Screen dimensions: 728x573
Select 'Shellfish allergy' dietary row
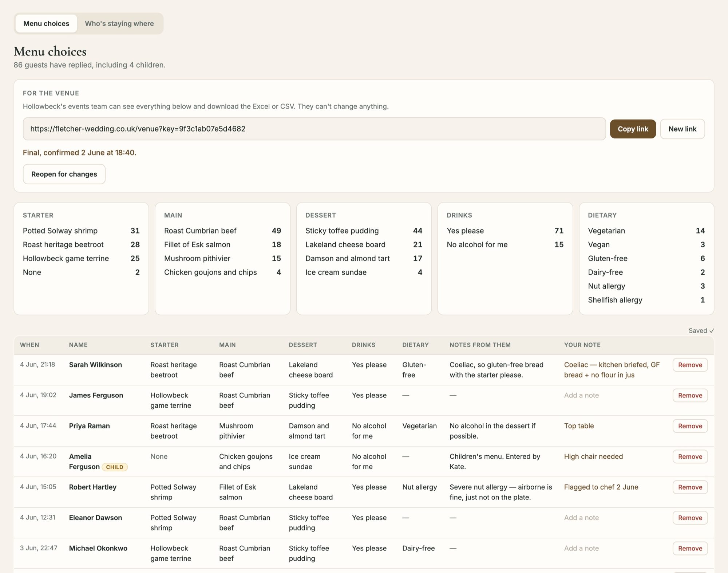pyautogui.click(x=646, y=300)
